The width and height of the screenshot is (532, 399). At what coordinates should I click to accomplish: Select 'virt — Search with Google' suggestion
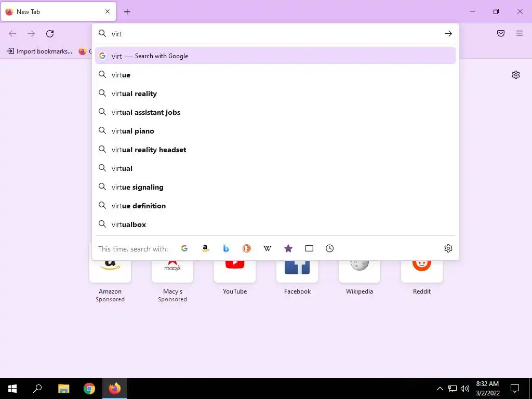click(275, 56)
